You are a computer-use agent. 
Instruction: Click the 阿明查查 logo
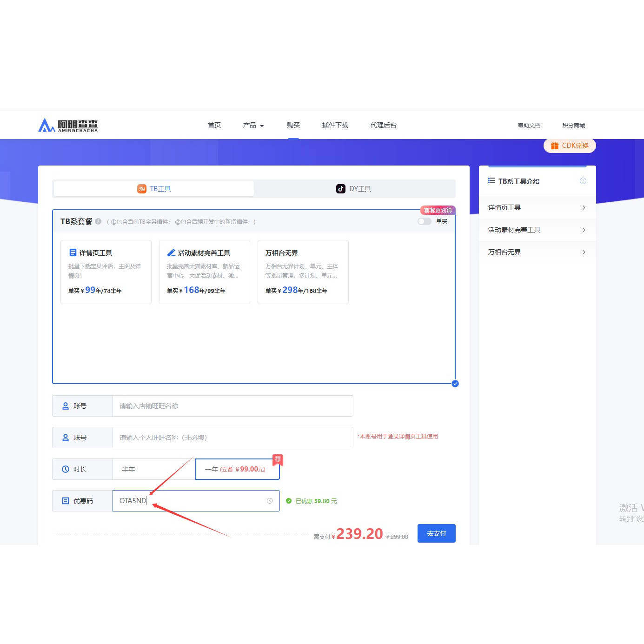(68, 125)
